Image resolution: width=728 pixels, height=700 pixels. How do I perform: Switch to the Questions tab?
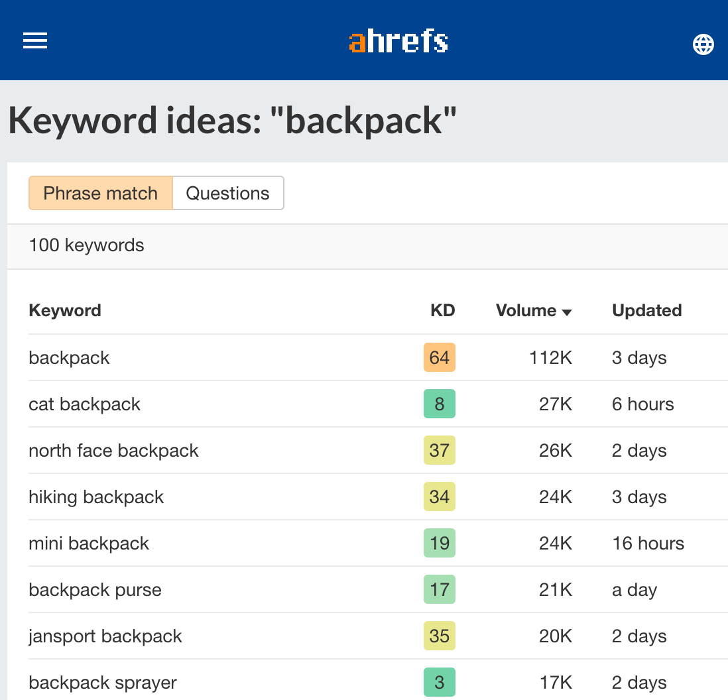coord(227,194)
